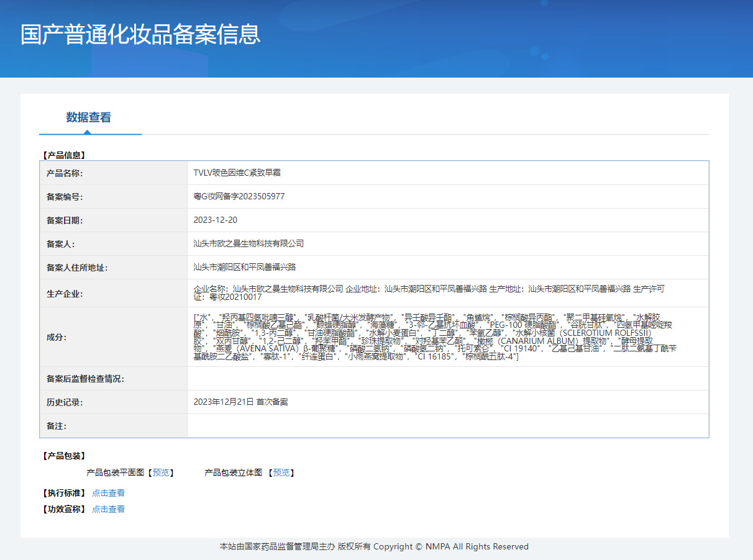753x560 pixels.
Task: Click the empty 备案后监督检查情况 value cell
Action: pos(447,378)
